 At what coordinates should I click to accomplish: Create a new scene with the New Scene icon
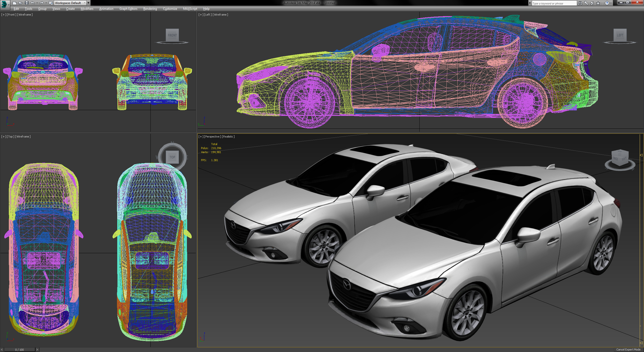pos(15,3)
